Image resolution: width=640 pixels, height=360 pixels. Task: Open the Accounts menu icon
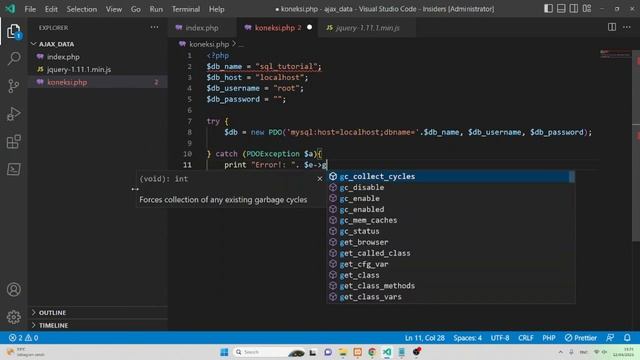13,289
